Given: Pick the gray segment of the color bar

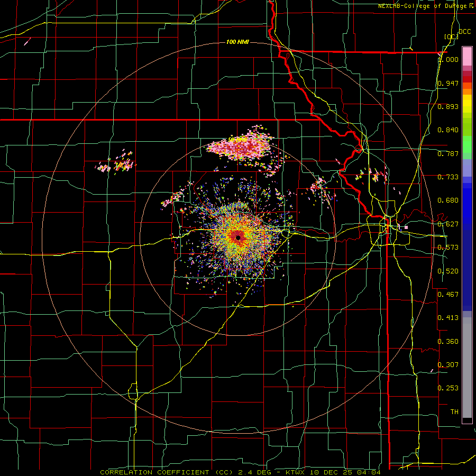Looking at the screenshot, I should [x=467, y=368].
